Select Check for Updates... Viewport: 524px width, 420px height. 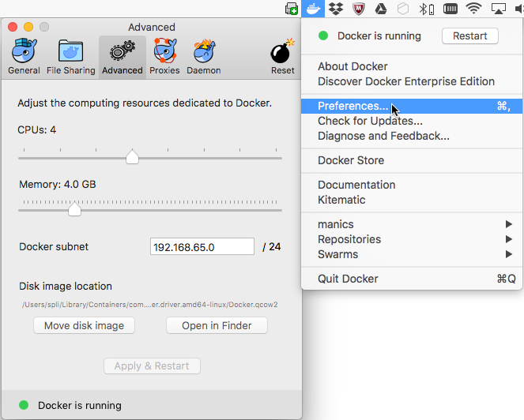point(412,121)
